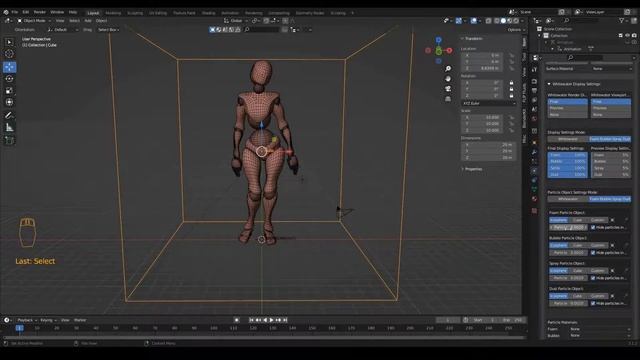Open the Surface Material dropdown
This screenshot has width=640, height=360.
pos(611,69)
